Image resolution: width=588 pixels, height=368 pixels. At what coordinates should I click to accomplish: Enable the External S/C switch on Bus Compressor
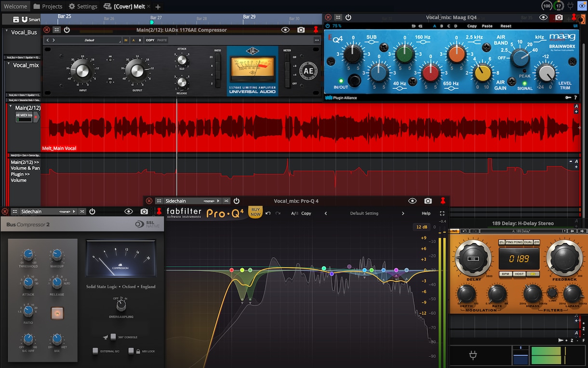point(95,351)
